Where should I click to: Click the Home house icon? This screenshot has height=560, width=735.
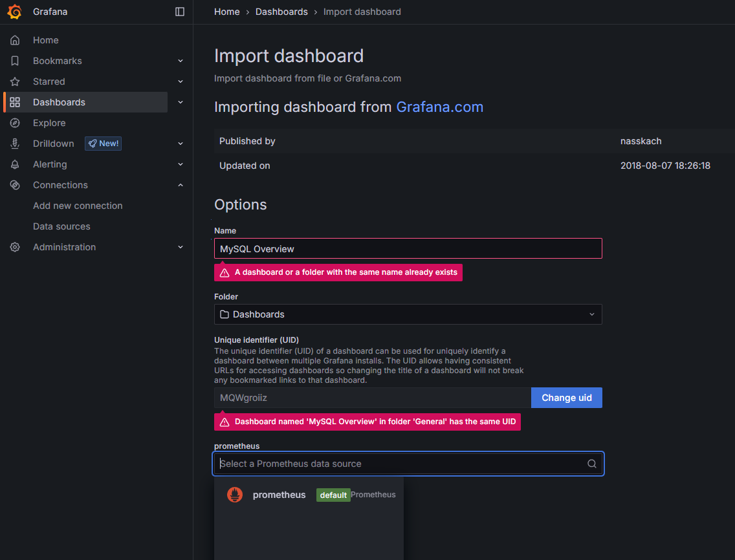click(x=15, y=40)
